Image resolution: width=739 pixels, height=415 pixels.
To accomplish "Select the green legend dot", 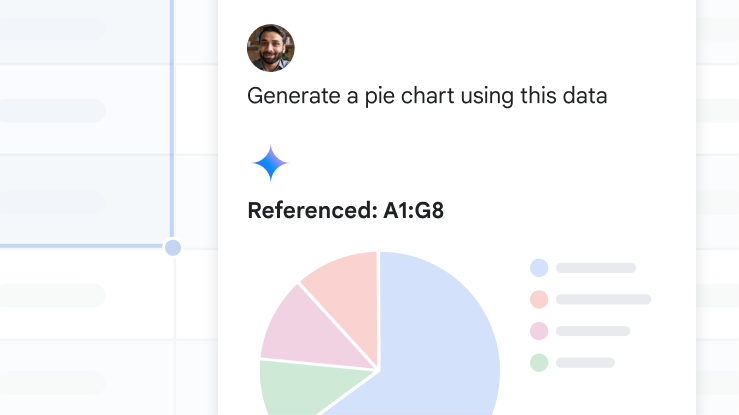I will (x=539, y=363).
